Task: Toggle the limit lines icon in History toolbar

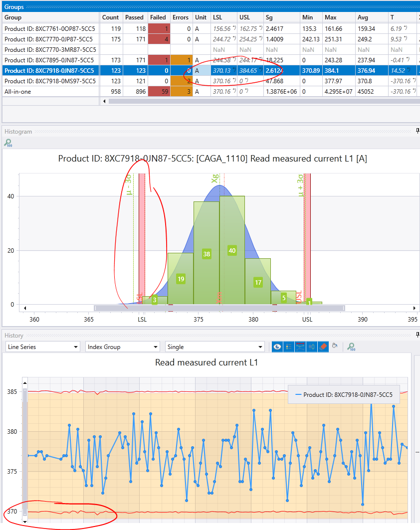Action: (x=300, y=347)
